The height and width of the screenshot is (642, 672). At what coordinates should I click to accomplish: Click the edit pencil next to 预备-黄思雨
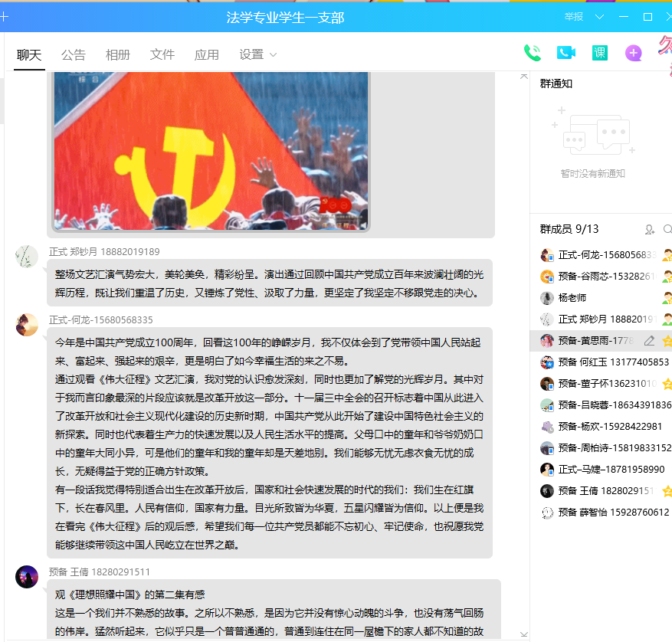coord(650,341)
